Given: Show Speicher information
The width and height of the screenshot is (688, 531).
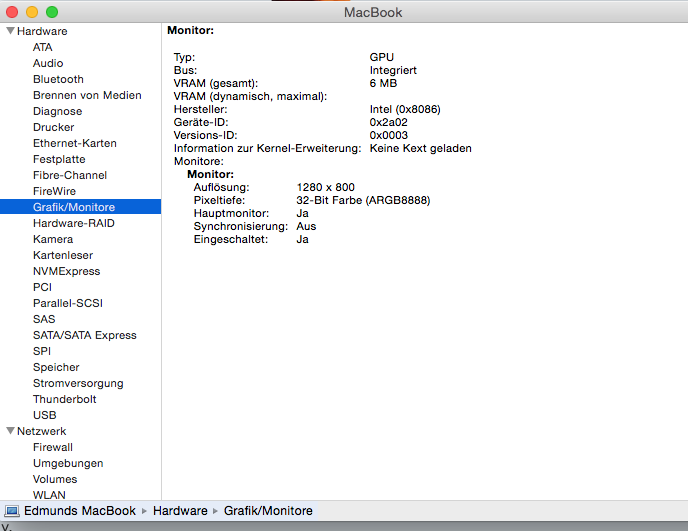Looking at the screenshot, I should click(x=56, y=367).
